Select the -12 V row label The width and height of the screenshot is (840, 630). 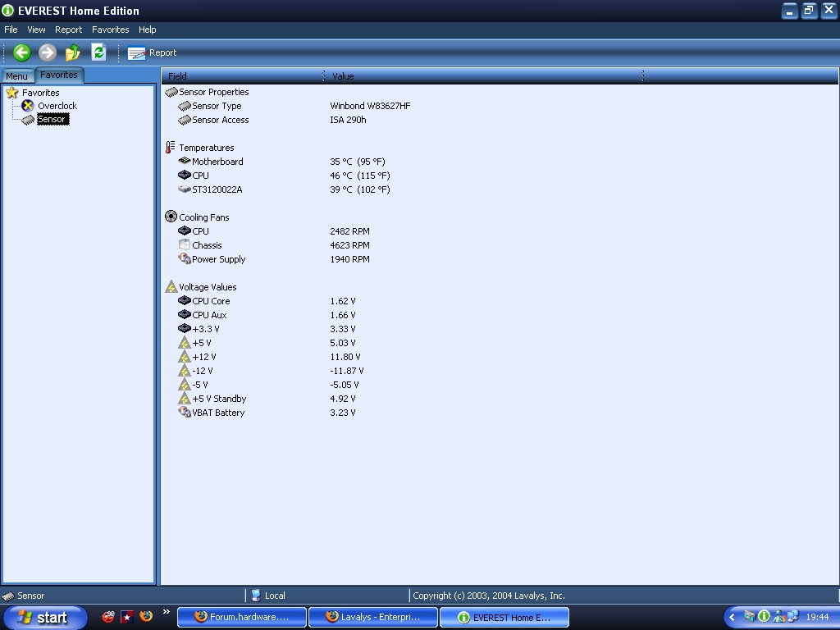click(203, 371)
